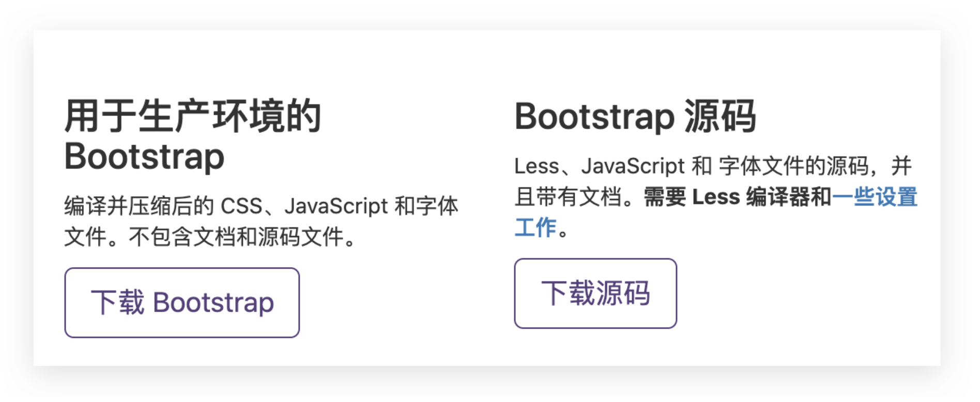Click the bold text 需要 Less 编译器和
This screenshot has height=402, width=980.
point(738,197)
